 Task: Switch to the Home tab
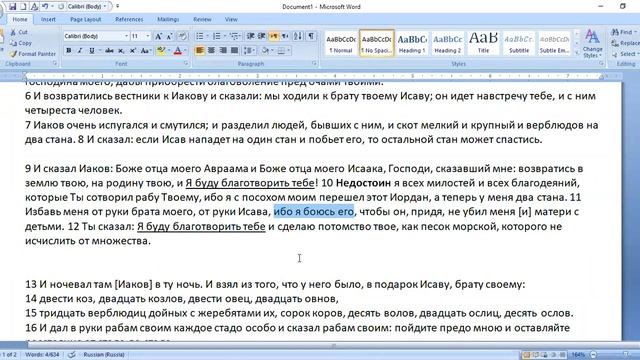[20, 19]
